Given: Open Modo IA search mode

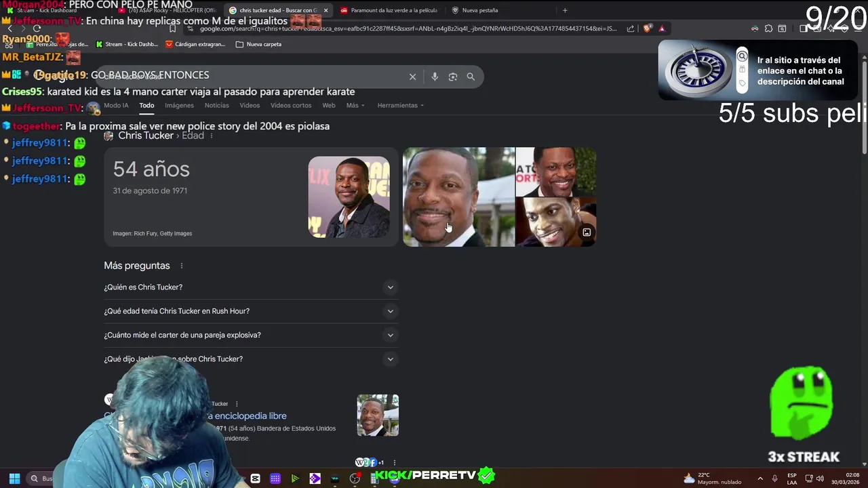Looking at the screenshot, I should point(116,105).
